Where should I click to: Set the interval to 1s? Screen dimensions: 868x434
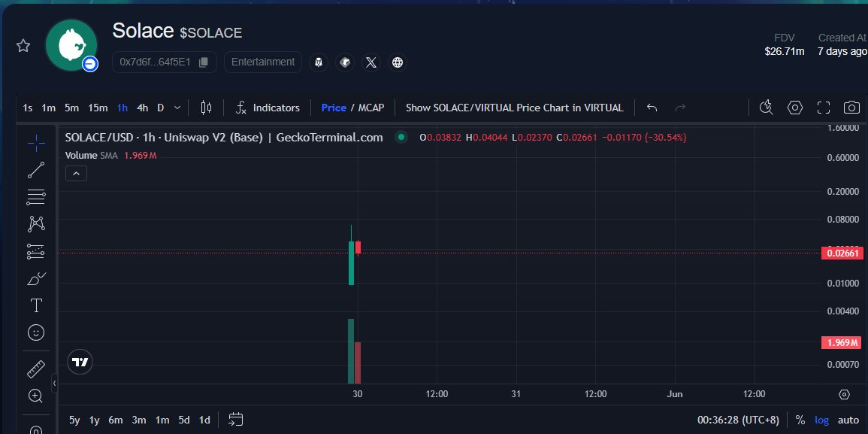(28, 108)
